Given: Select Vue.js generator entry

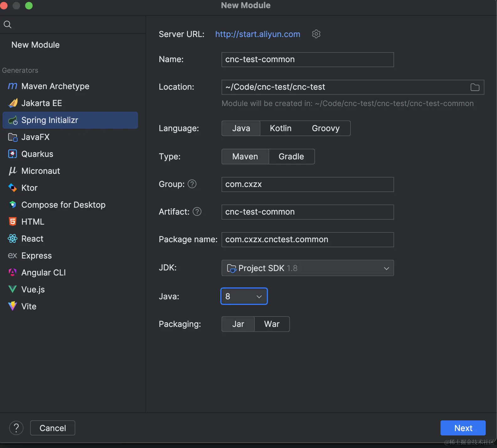Looking at the screenshot, I should (x=70, y=290).
